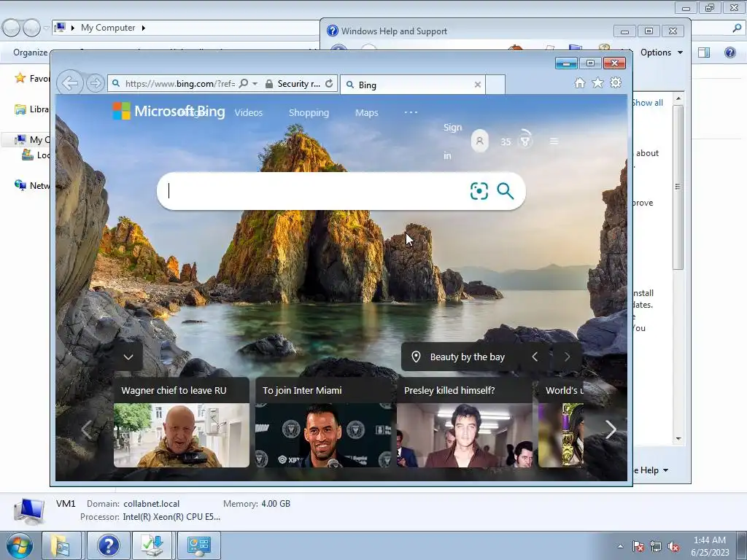Open the Windows Start button
747x560 pixels.
click(20, 545)
